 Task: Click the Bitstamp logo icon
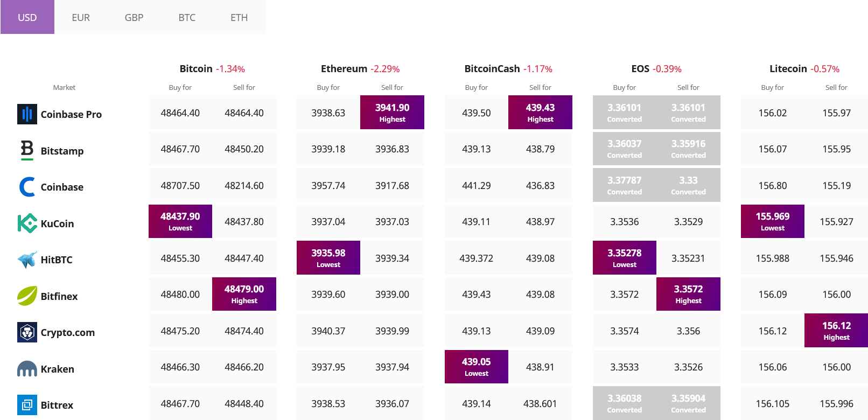tap(27, 150)
